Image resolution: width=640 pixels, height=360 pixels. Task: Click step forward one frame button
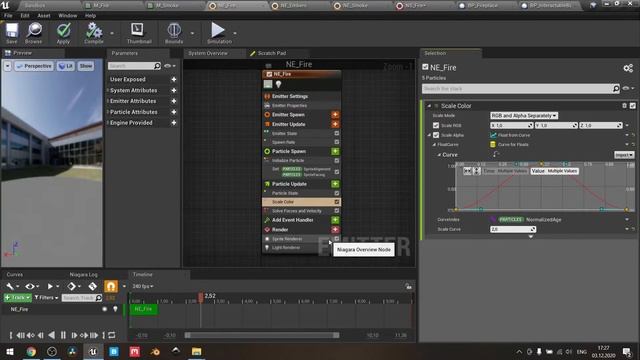click(74, 335)
